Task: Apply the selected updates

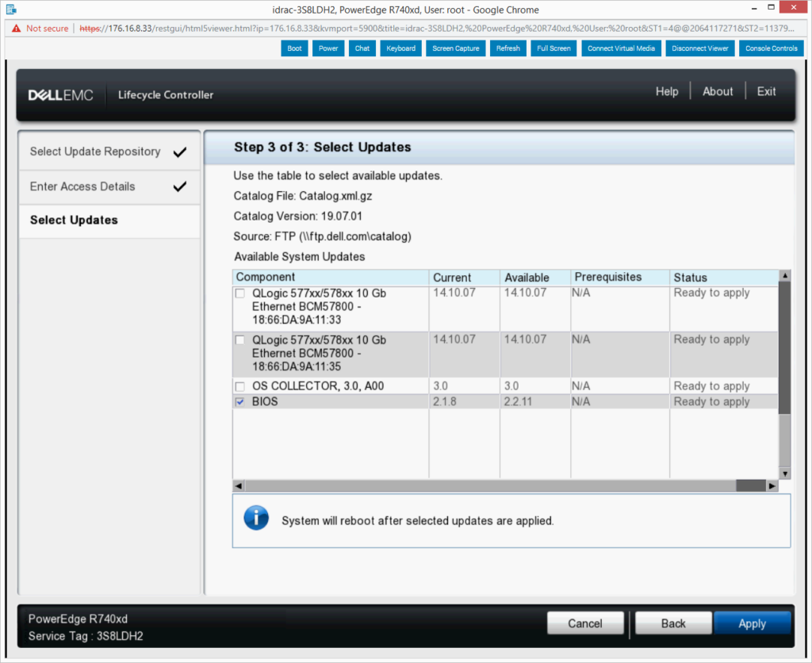Action: pos(752,623)
